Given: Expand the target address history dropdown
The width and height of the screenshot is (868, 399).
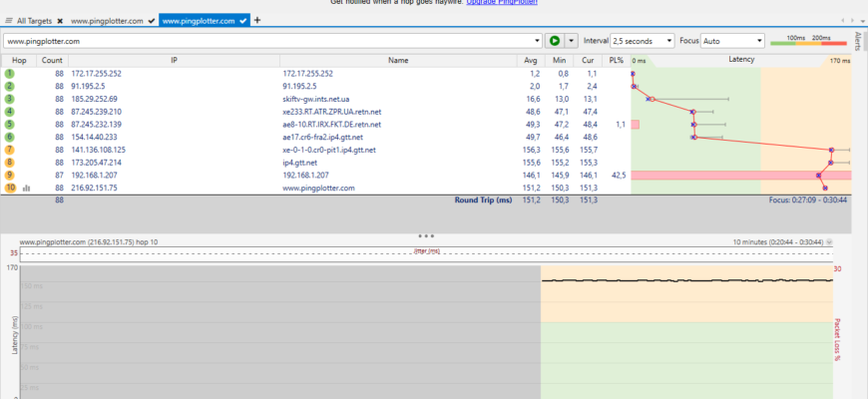Looking at the screenshot, I should [x=538, y=41].
